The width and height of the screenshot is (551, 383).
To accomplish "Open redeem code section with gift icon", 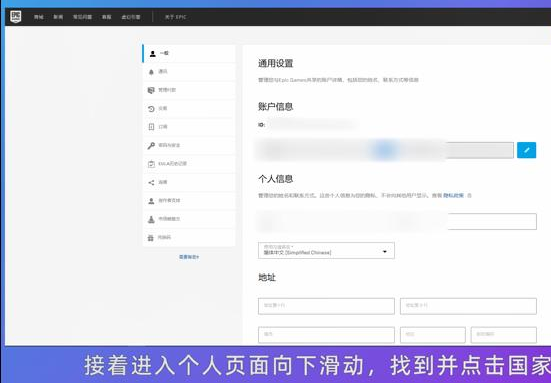I will (189, 238).
